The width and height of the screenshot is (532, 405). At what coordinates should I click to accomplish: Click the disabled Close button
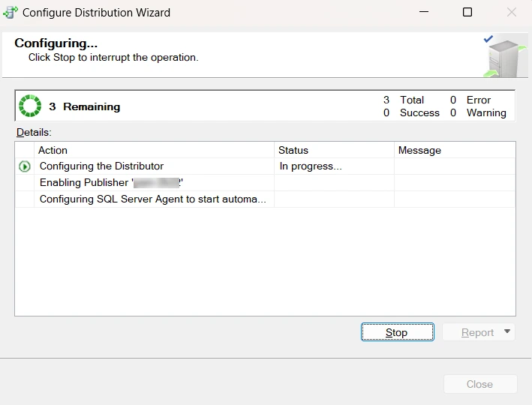(480, 384)
